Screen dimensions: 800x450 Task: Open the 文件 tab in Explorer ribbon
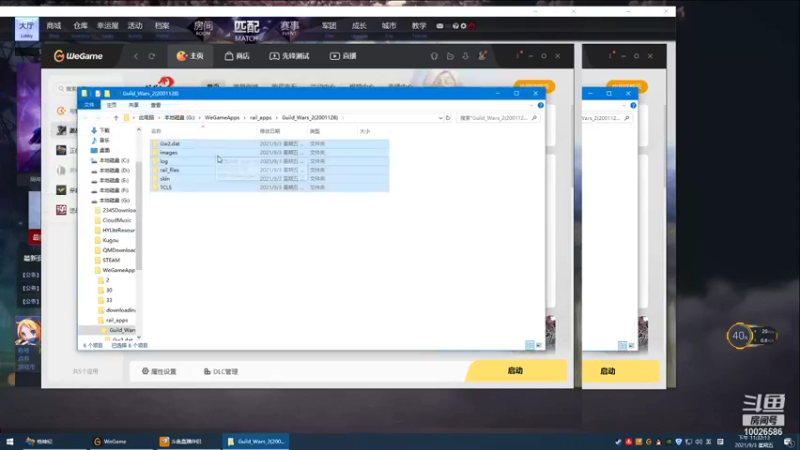89,105
